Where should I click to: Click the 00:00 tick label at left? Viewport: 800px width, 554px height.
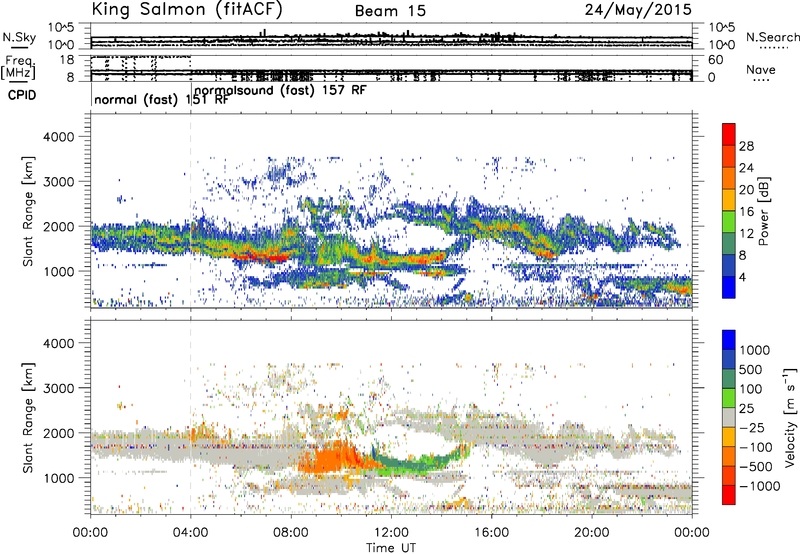point(90,533)
